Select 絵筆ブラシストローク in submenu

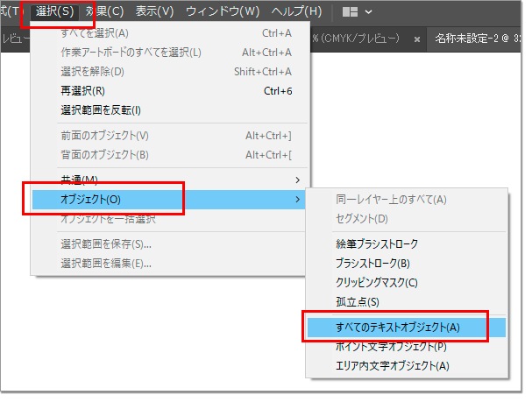pyautogui.click(x=377, y=243)
